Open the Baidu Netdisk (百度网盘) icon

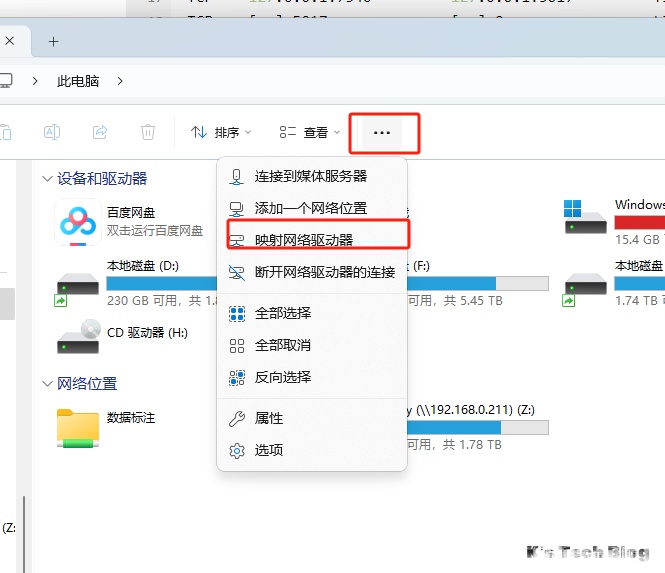(76, 222)
